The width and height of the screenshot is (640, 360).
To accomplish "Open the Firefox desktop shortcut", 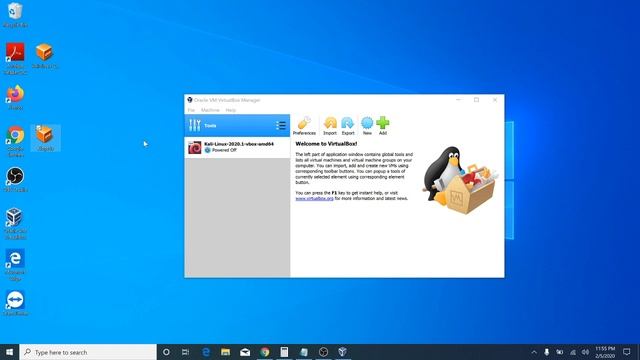I will click(15, 98).
